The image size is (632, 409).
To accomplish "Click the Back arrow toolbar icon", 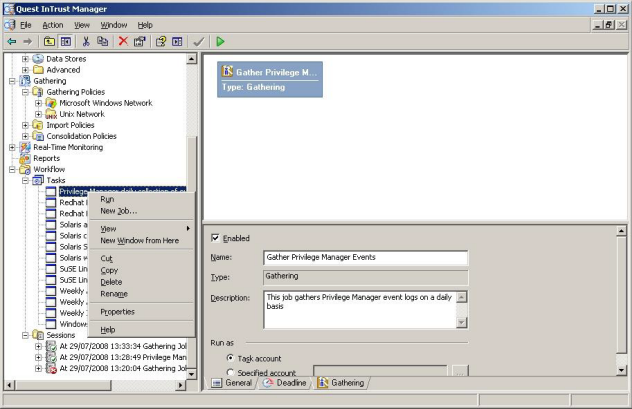I will pos(12,42).
